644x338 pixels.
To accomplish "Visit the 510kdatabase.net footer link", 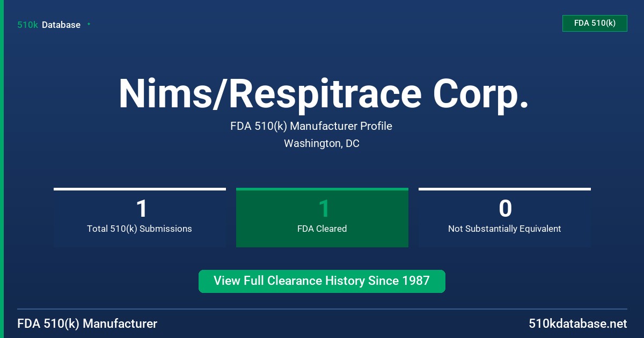I will (x=577, y=324).
